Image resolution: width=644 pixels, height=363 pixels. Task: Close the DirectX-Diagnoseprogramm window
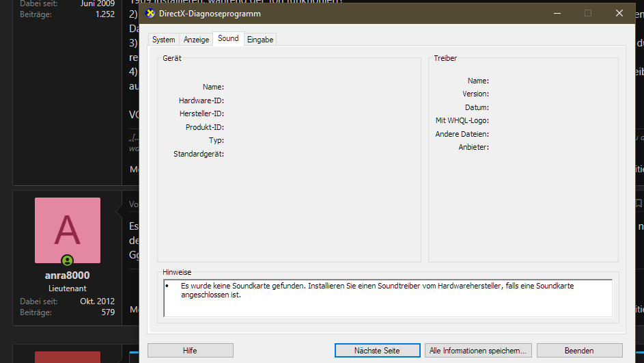(619, 13)
